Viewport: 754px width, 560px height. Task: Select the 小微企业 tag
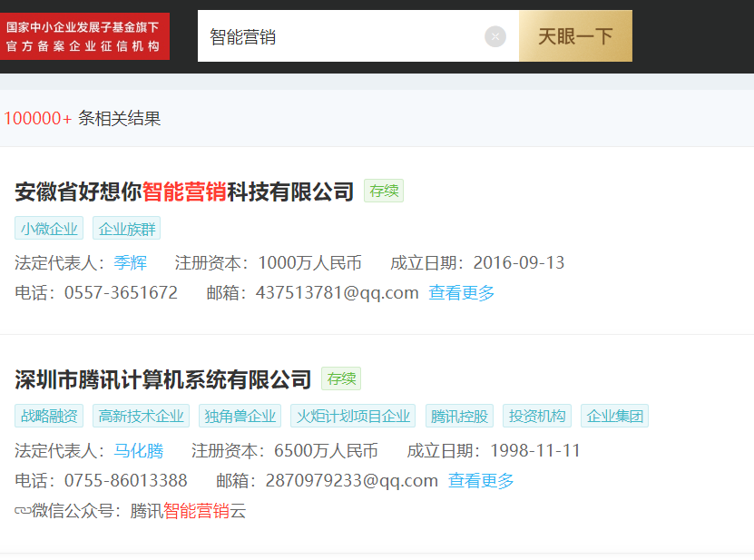tap(48, 228)
